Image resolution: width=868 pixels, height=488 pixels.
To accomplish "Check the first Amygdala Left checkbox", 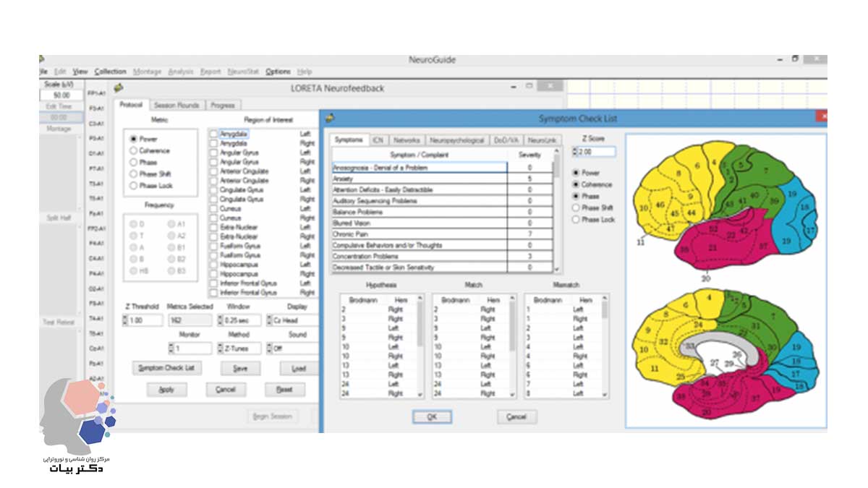I will (213, 134).
